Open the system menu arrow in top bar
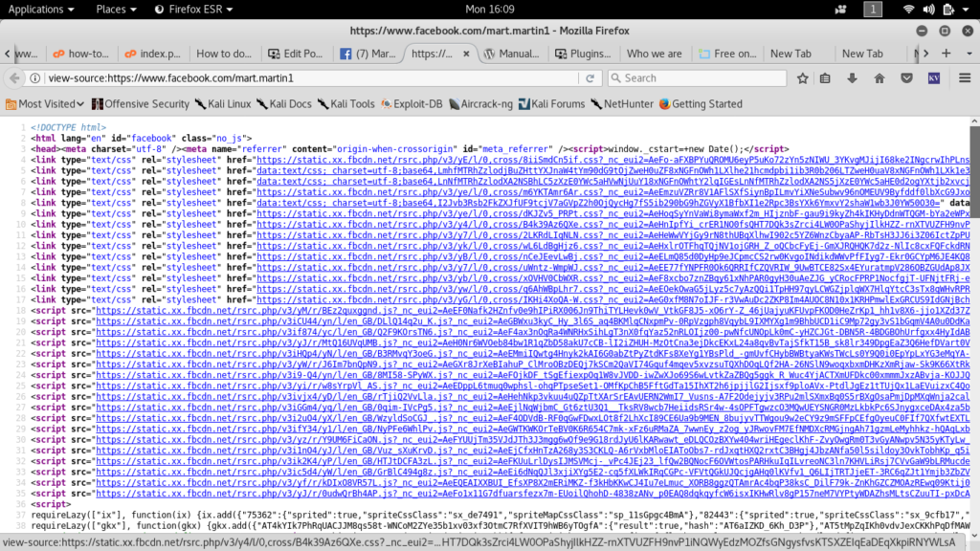The width and height of the screenshot is (980, 551). (x=966, y=10)
